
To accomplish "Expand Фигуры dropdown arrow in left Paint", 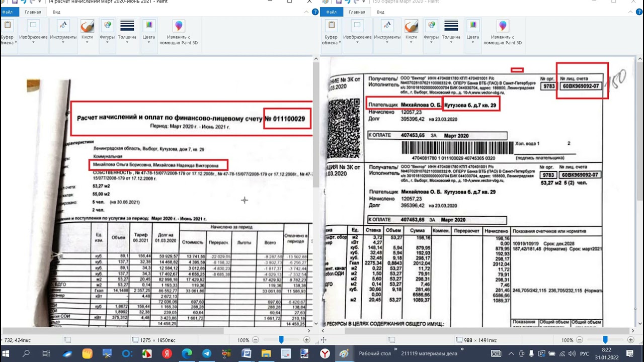I will coord(107,43).
